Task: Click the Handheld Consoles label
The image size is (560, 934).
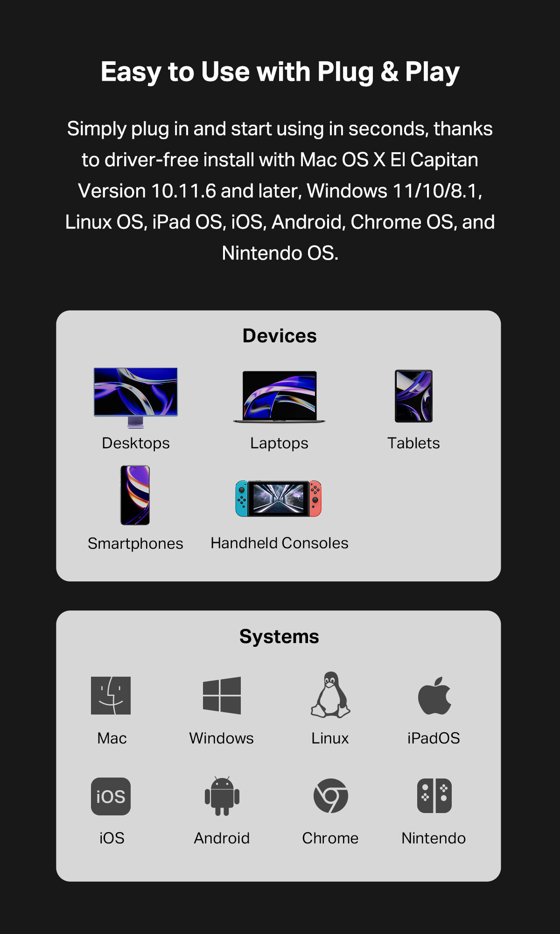Action: [280, 543]
